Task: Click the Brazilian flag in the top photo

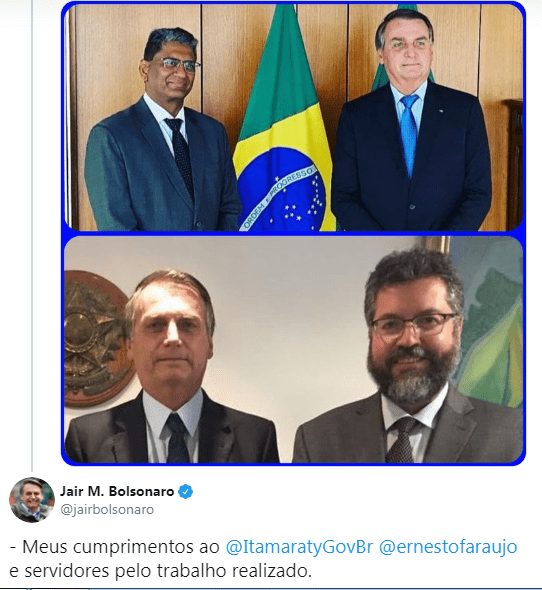Action: 283,124
